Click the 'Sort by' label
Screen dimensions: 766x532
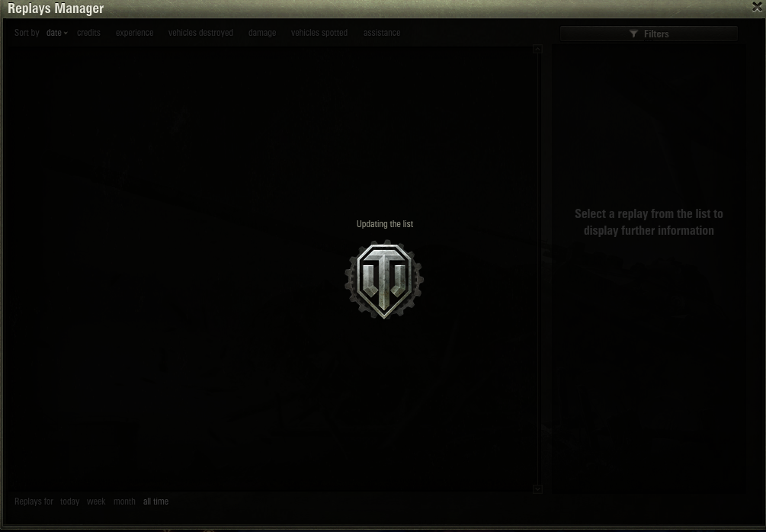click(x=27, y=33)
